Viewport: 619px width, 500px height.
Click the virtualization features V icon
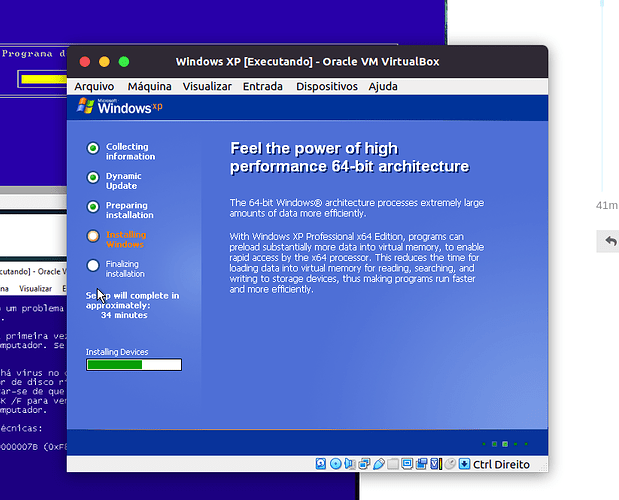pos(435,464)
